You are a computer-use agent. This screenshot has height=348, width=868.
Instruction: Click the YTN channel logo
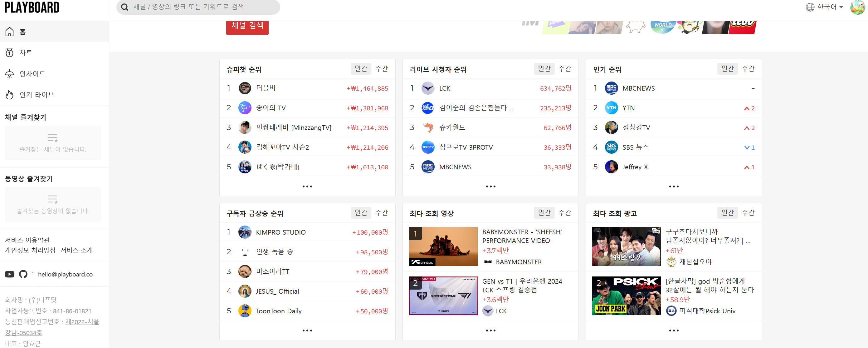[x=611, y=108]
